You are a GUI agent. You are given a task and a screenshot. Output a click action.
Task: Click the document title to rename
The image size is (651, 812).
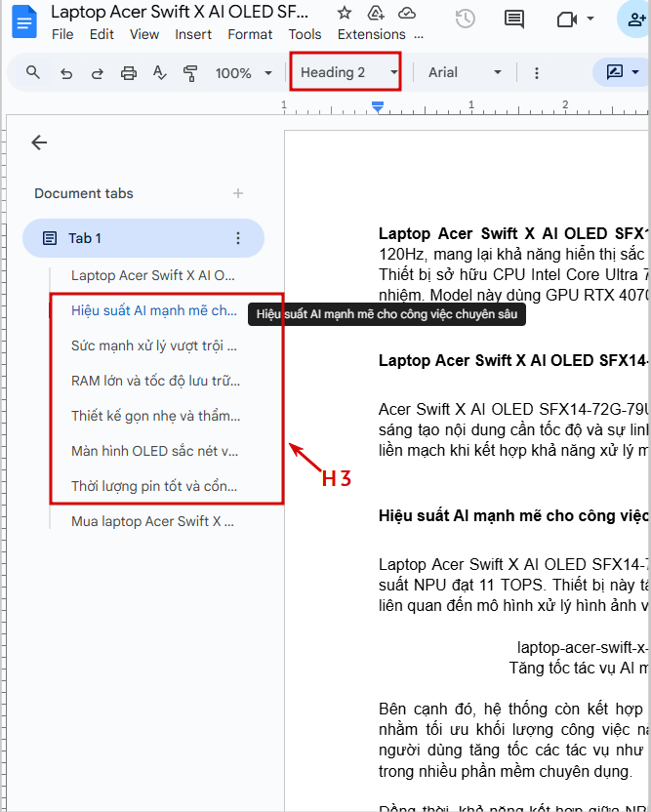(x=180, y=12)
